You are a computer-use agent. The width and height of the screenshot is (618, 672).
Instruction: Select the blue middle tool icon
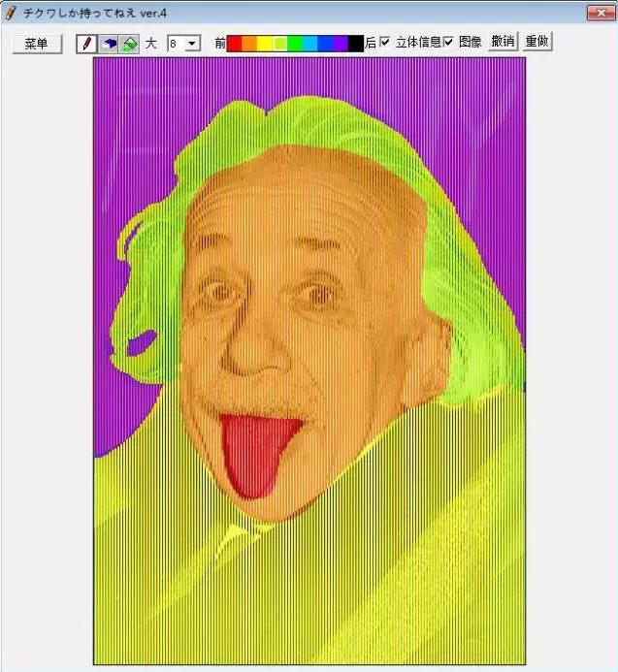click(x=109, y=44)
